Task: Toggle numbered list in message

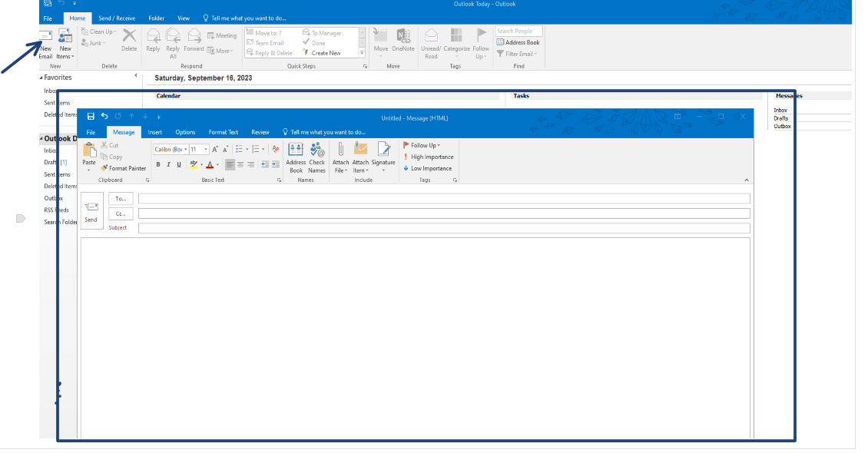Action: [x=255, y=150]
